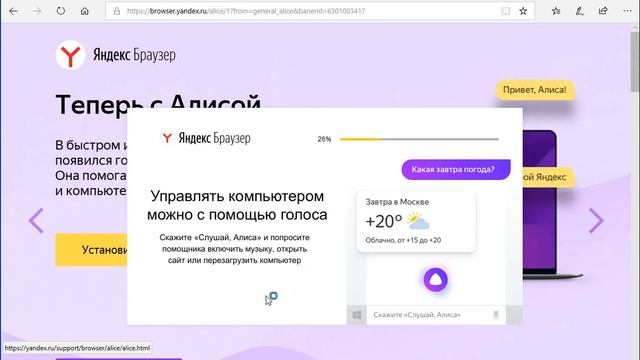
Task: Click the microphone icon in Alice bar
Action: [x=496, y=315]
